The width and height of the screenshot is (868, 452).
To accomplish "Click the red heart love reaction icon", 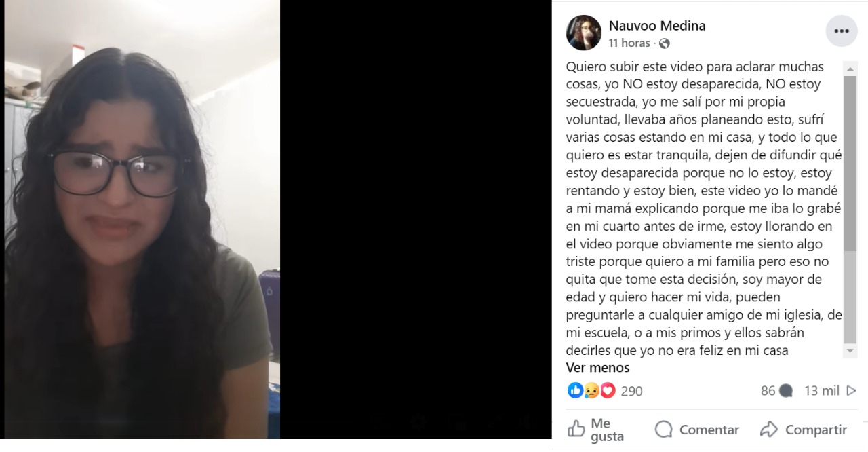I will (608, 390).
